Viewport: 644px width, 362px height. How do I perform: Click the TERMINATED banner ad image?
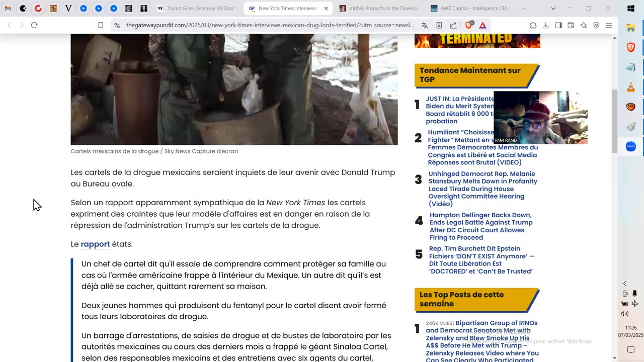477,41
